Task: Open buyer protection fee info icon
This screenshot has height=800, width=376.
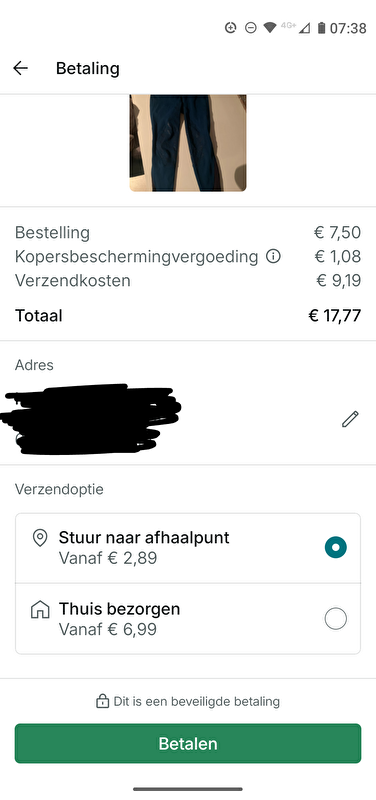Action: 273,257
